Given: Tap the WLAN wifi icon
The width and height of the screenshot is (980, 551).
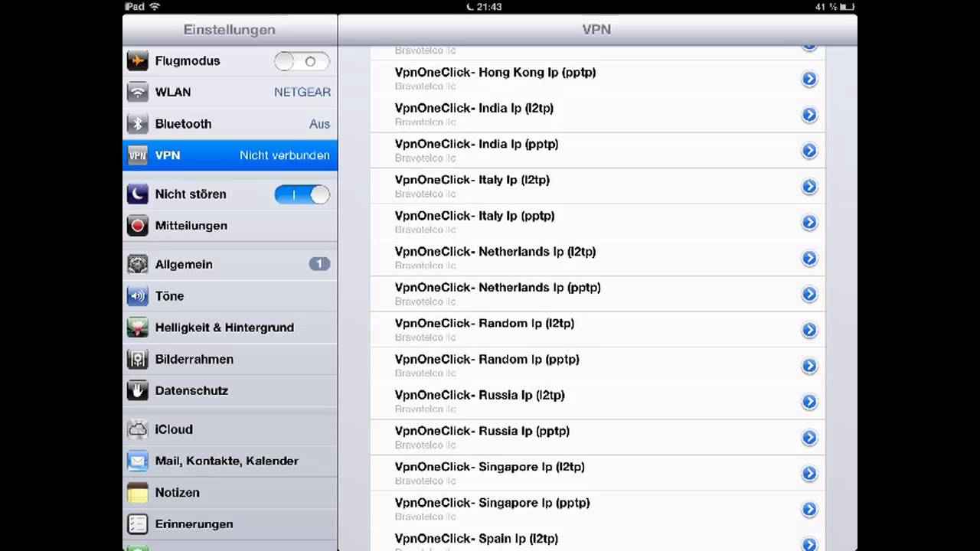Looking at the screenshot, I should pos(138,93).
